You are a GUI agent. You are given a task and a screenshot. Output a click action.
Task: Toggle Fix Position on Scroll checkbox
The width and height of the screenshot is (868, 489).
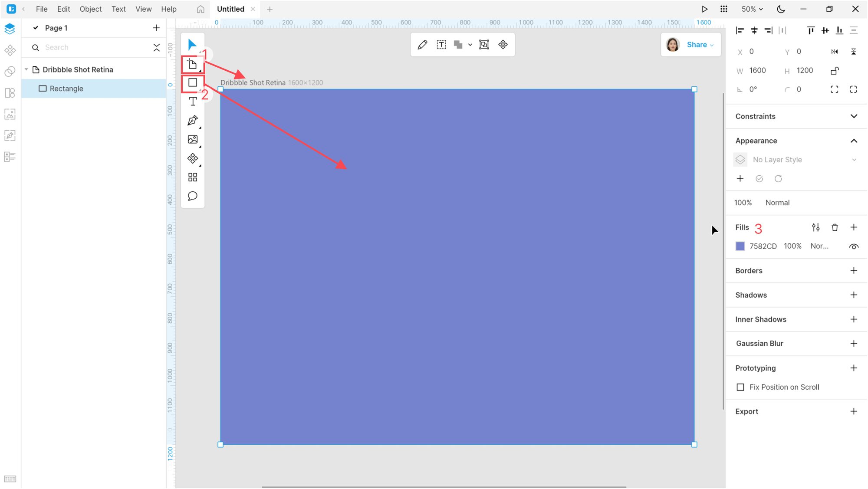[x=740, y=387]
